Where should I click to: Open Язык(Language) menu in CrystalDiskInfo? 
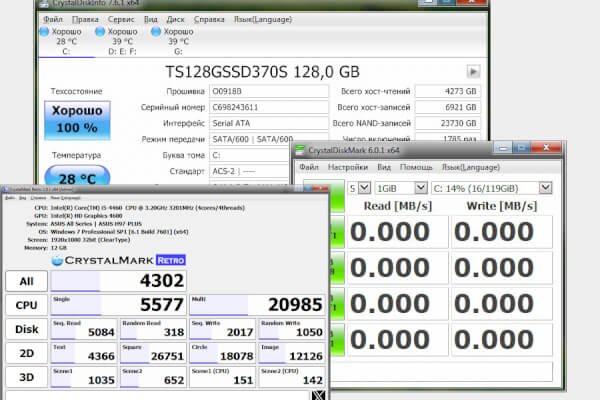(263, 19)
